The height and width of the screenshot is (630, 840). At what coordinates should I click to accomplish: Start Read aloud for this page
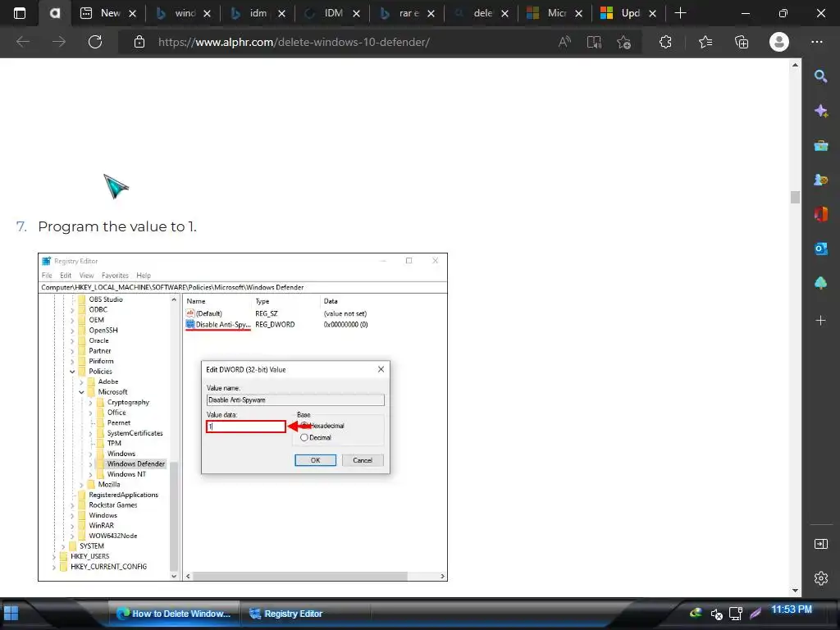[x=564, y=42]
